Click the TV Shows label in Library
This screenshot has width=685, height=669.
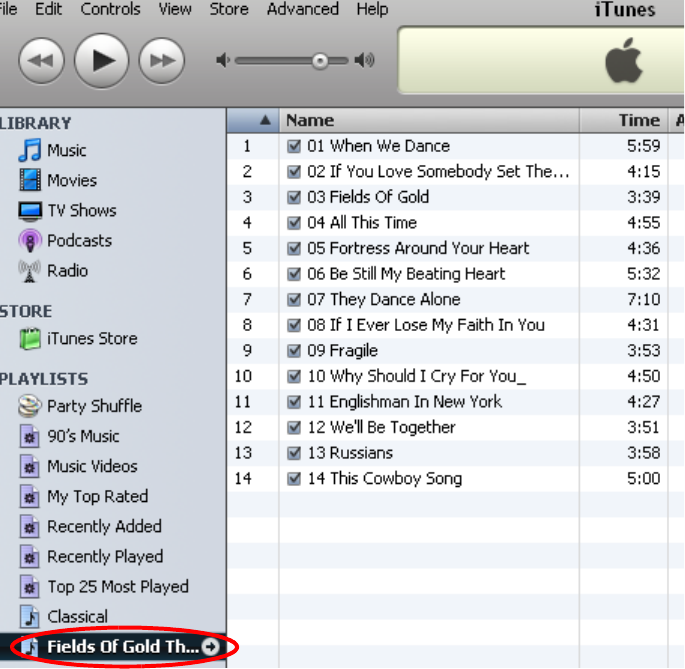click(82, 211)
